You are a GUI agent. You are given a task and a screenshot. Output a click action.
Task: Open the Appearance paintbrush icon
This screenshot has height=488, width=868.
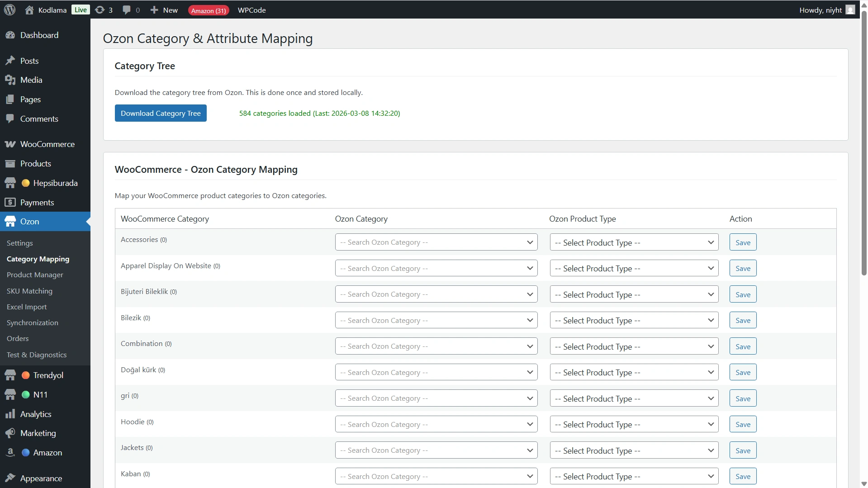tap(10, 478)
